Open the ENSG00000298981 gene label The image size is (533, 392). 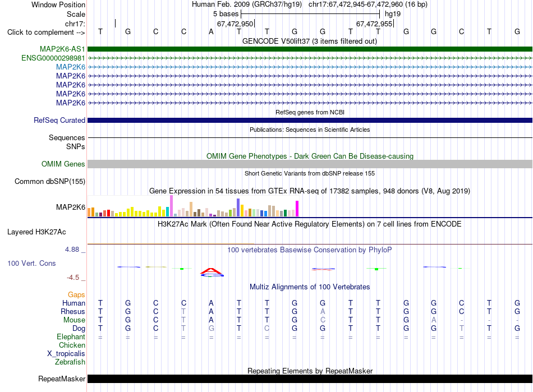coord(53,58)
